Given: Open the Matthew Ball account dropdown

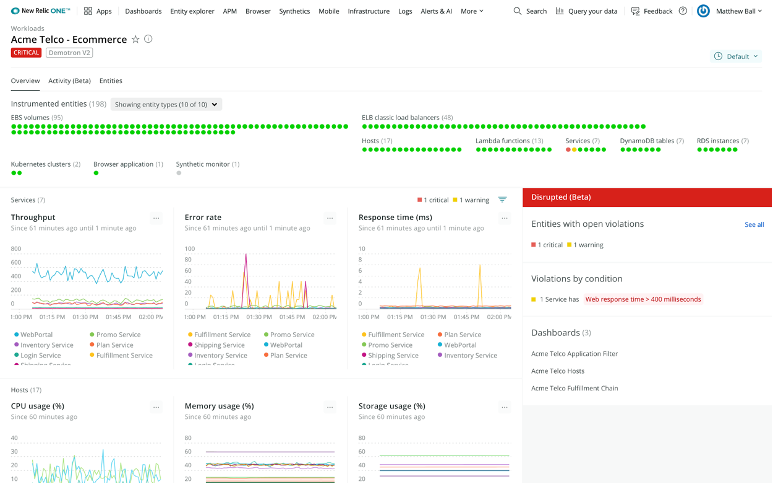Looking at the screenshot, I should click(739, 11).
